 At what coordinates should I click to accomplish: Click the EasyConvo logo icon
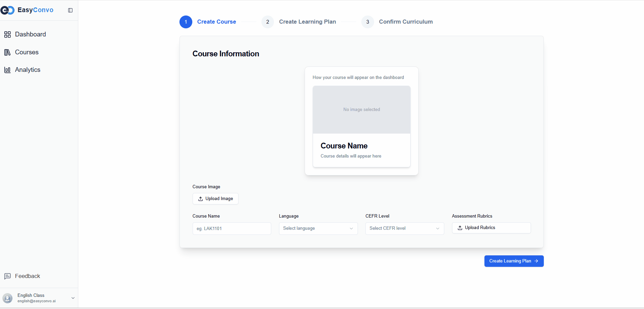pos(7,10)
